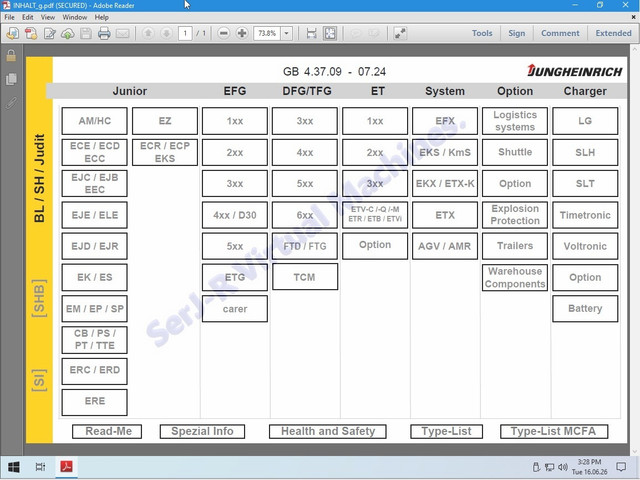Image resolution: width=640 pixels, height=480 pixels.
Task: Open zoom percentage dropdown arrow
Action: (x=287, y=33)
